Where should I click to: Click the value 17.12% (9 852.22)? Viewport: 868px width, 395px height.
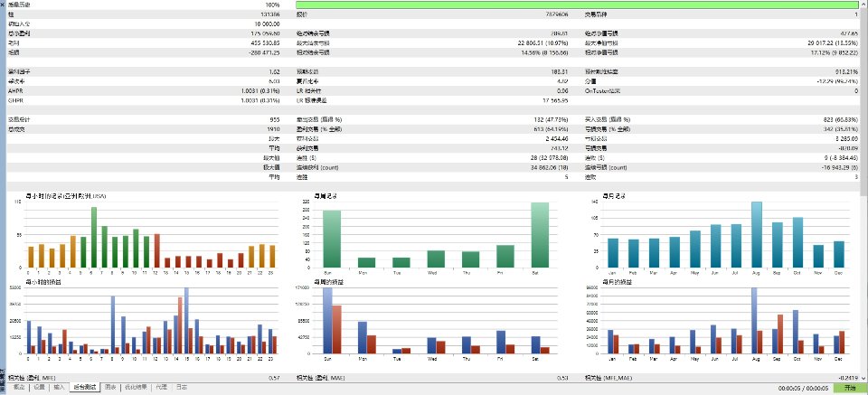[x=835, y=52]
